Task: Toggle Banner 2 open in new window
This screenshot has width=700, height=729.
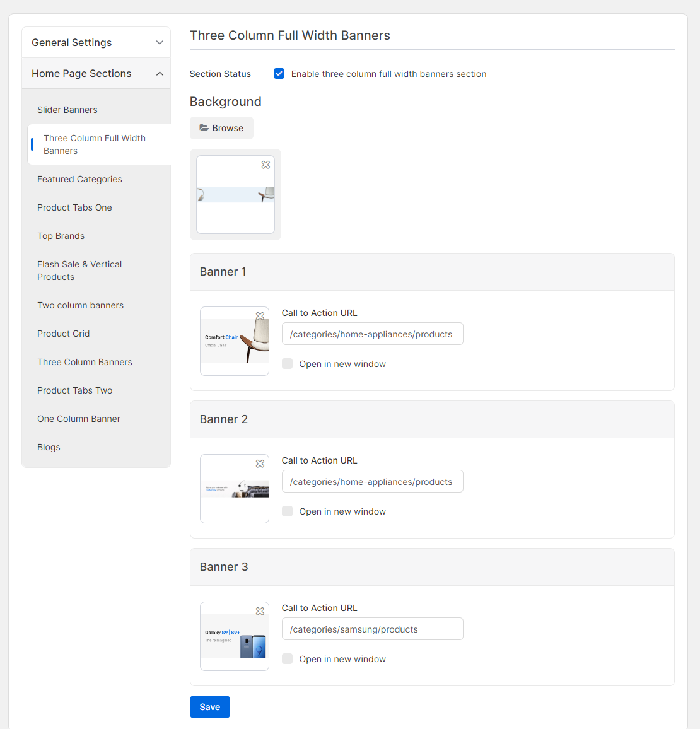Action: coord(288,511)
